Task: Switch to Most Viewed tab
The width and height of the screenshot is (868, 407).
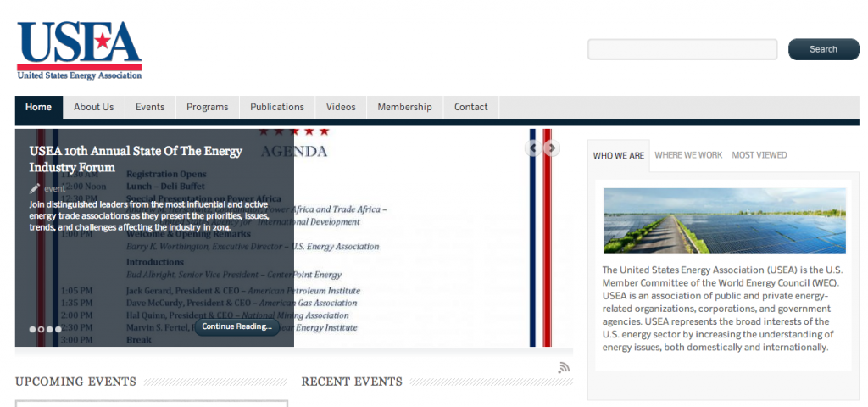Action: 759,155
